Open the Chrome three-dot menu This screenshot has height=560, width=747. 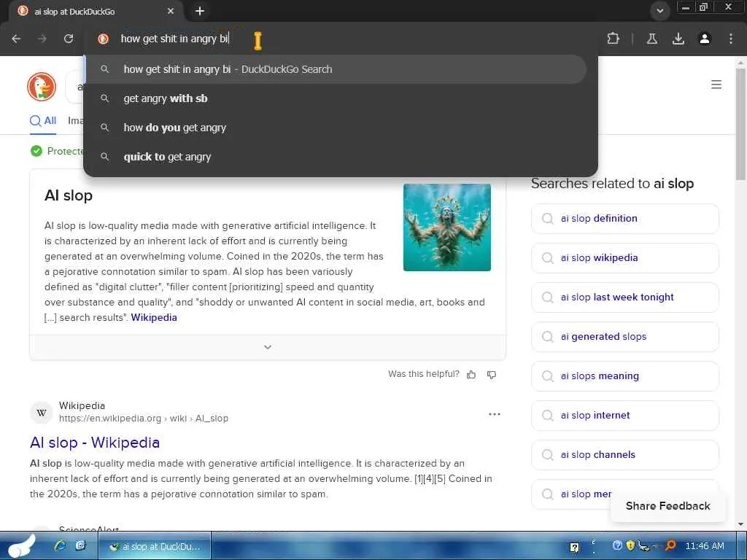pyautogui.click(x=731, y=39)
